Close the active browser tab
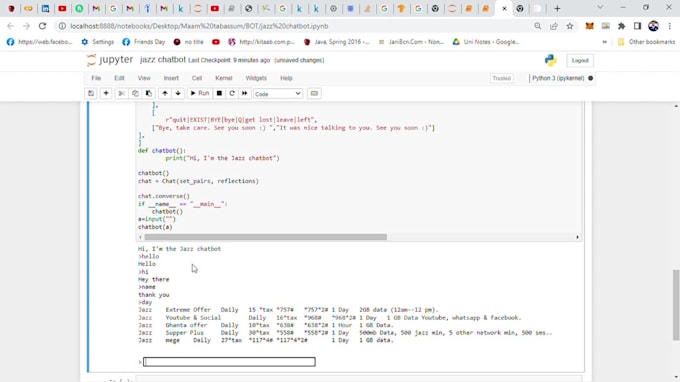The height and width of the screenshot is (382, 680). (x=504, y=9)
